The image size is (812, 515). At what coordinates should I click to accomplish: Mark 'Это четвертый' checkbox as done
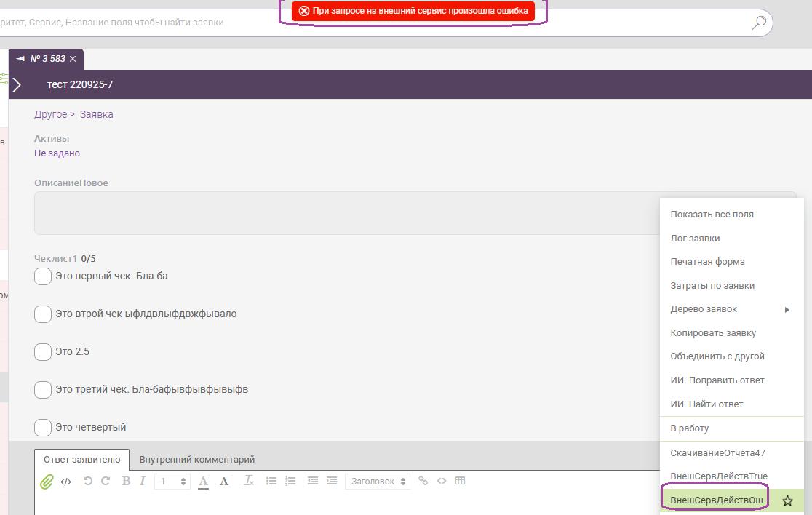pos(43,428)
